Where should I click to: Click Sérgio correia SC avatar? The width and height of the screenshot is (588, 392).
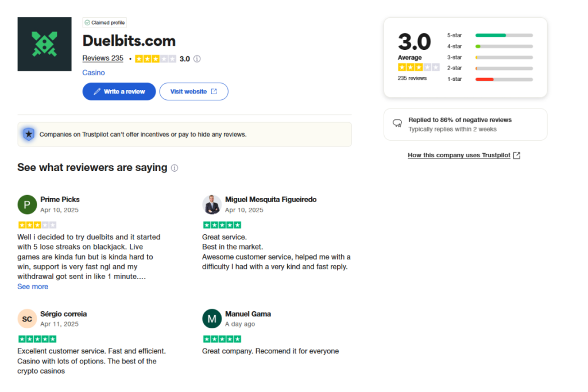27,319
